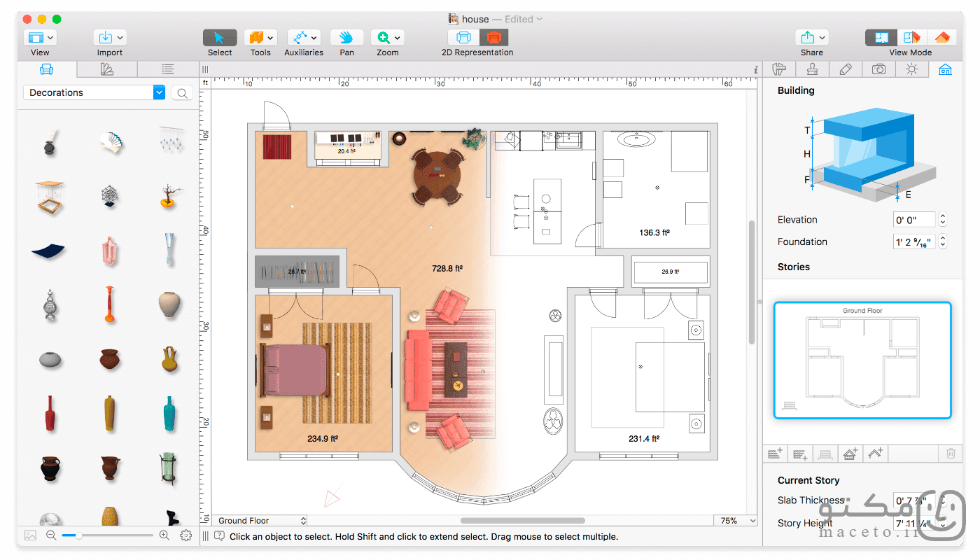
Task: Open the stamp inspector tab
Action: 812,69
